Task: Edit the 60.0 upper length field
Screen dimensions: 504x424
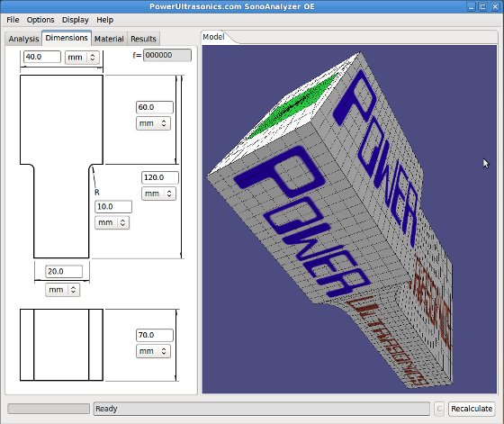Action: coord(155,107)
